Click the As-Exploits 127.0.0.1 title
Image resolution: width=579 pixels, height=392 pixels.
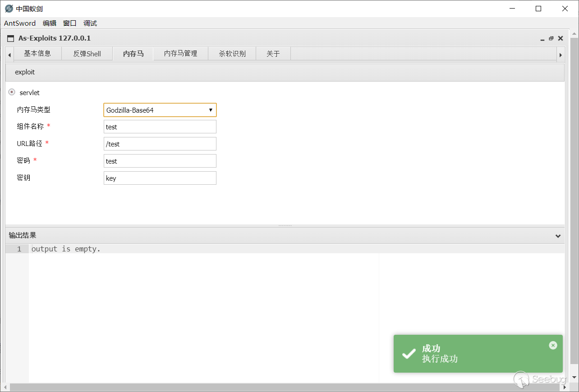[x=55, y=38]
